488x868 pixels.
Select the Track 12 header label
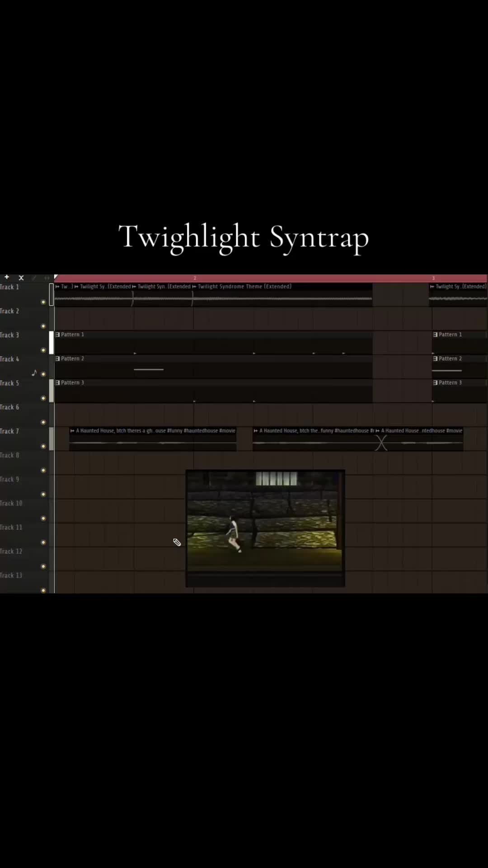coord(11,551)
